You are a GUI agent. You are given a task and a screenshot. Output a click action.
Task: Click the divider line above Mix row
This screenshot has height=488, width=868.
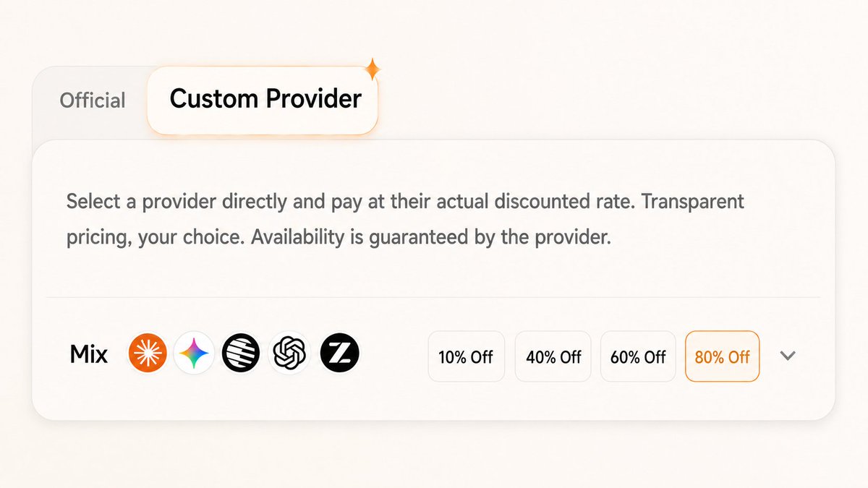[x=433, y=297]
